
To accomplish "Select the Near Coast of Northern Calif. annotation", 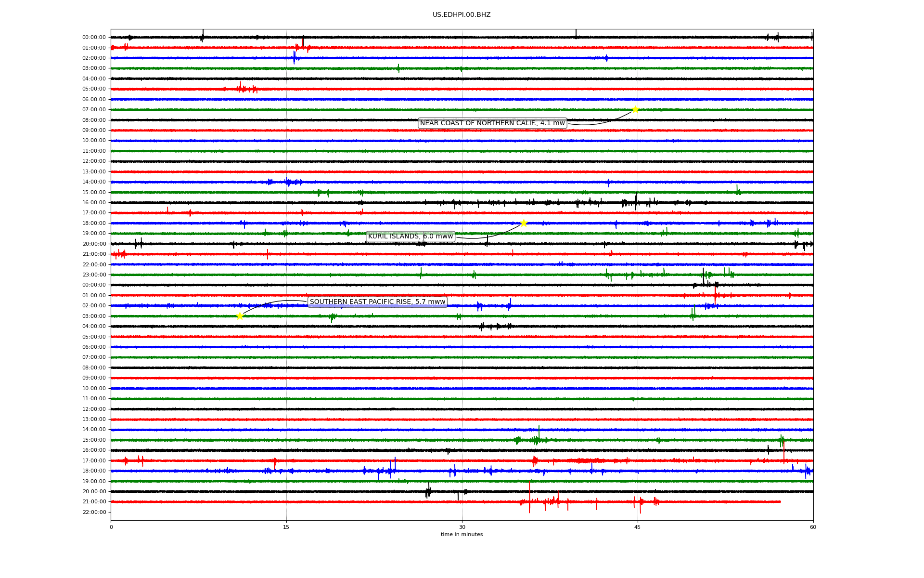I will 492,123.
